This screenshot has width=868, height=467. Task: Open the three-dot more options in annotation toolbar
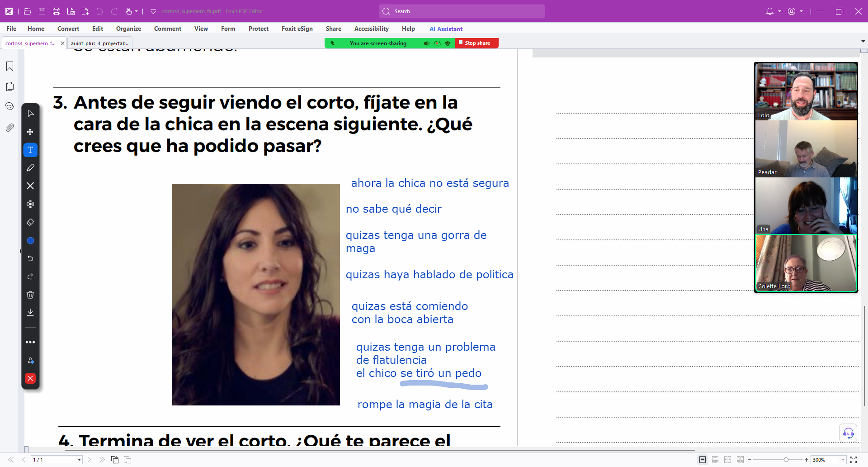point(30,342)
